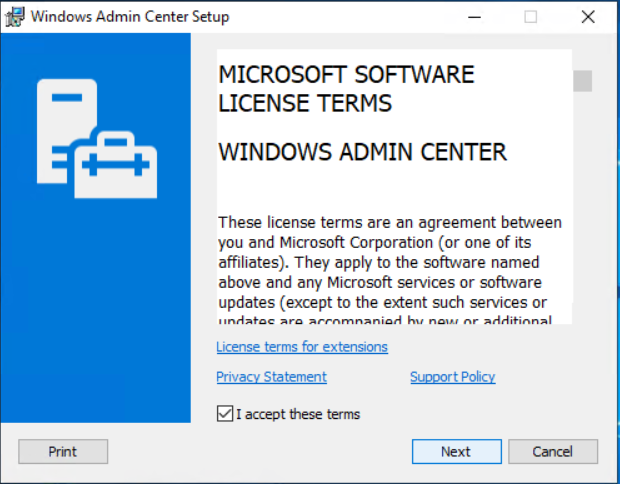620x484 pixels.
Task: Click the "MICROSOFT SOFTWARE LICENSE TERMS" heading
Action: click(x=346, y=89)
